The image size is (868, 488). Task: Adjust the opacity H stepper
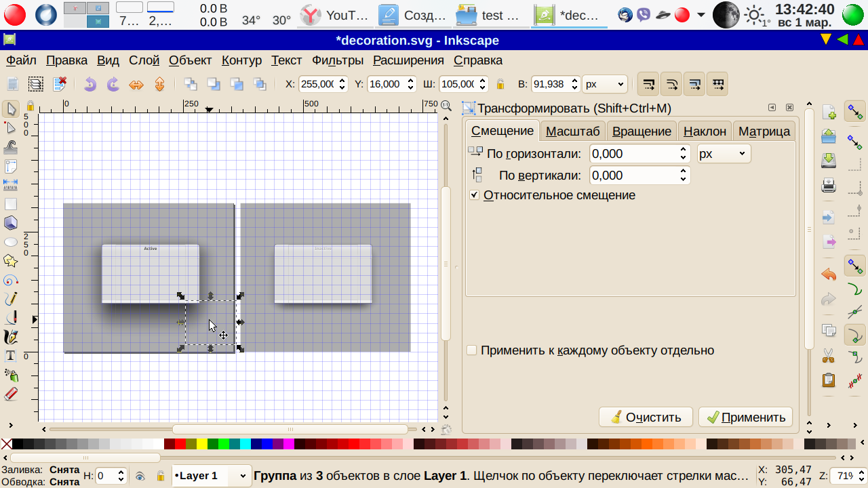coord(121,476)
